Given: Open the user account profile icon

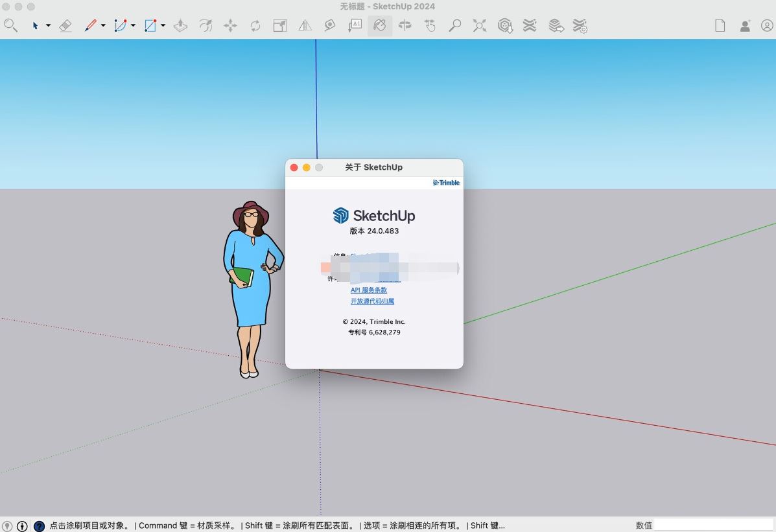Looking at the screenshot, I should pyautogui.click(x=767, y=25).
